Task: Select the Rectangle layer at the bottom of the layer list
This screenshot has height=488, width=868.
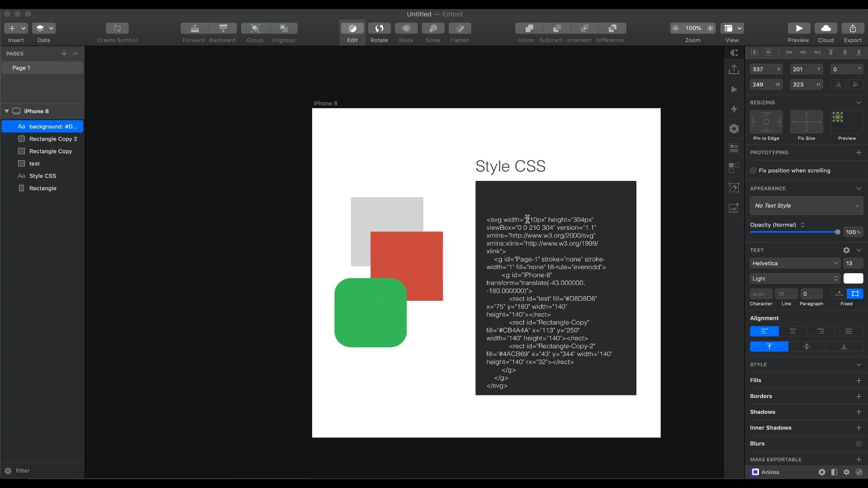Action: click(x=43, y=188)
